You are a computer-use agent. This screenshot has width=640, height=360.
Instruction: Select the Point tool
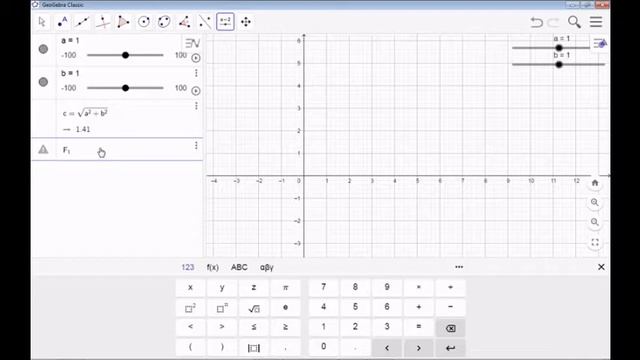[62, 22]
